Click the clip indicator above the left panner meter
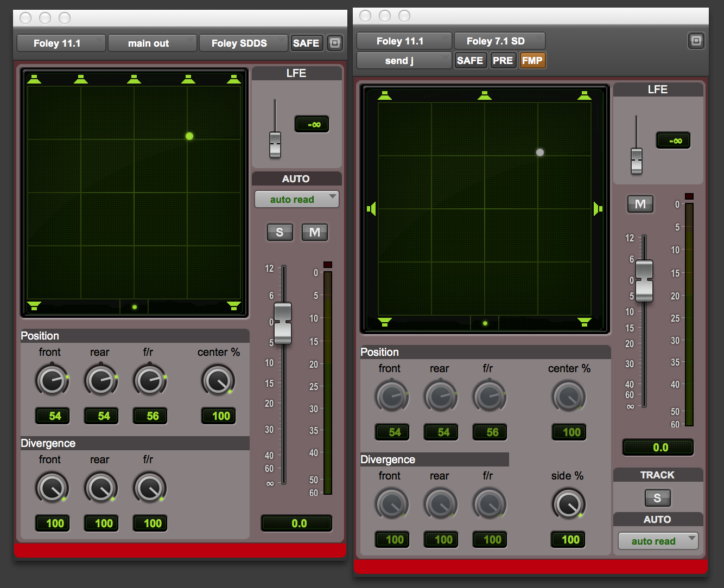 point(327,265)
